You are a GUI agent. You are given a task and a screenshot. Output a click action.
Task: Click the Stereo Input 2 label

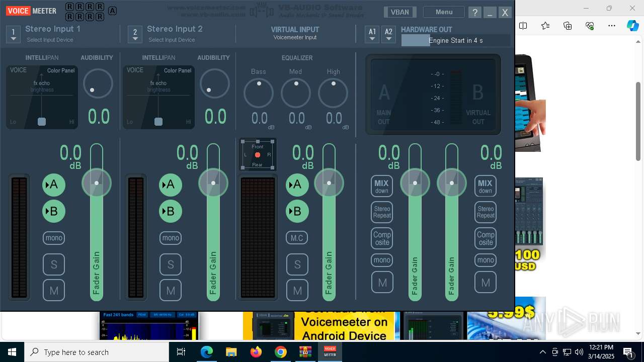coord(175,29)
